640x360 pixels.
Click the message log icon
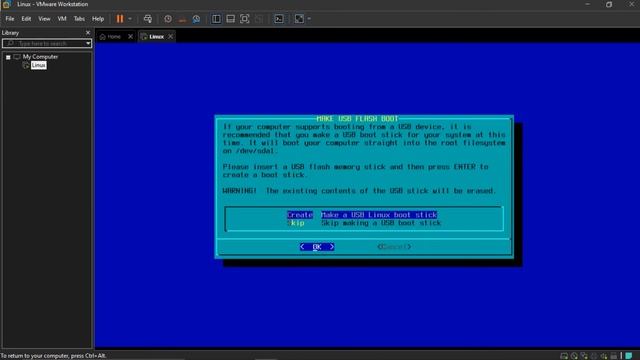click(629, 356)
